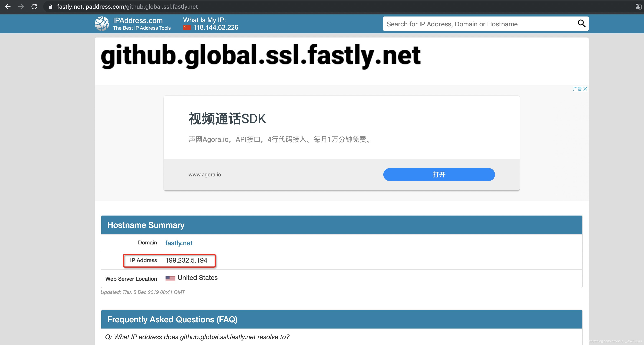
Task: Click the IPAddress.com globe logo
Action: click(x=102, y=23)
